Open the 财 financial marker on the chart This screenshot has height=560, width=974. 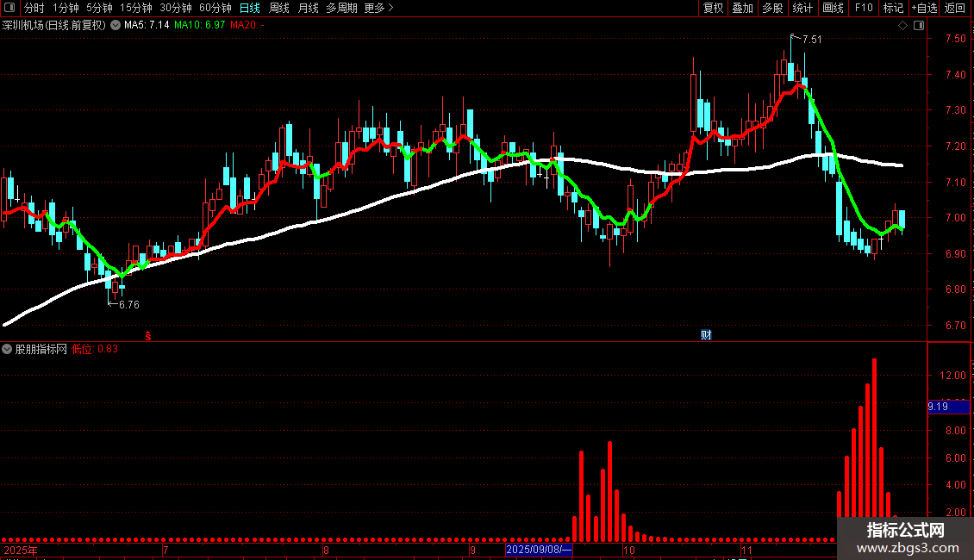point(706,335)
